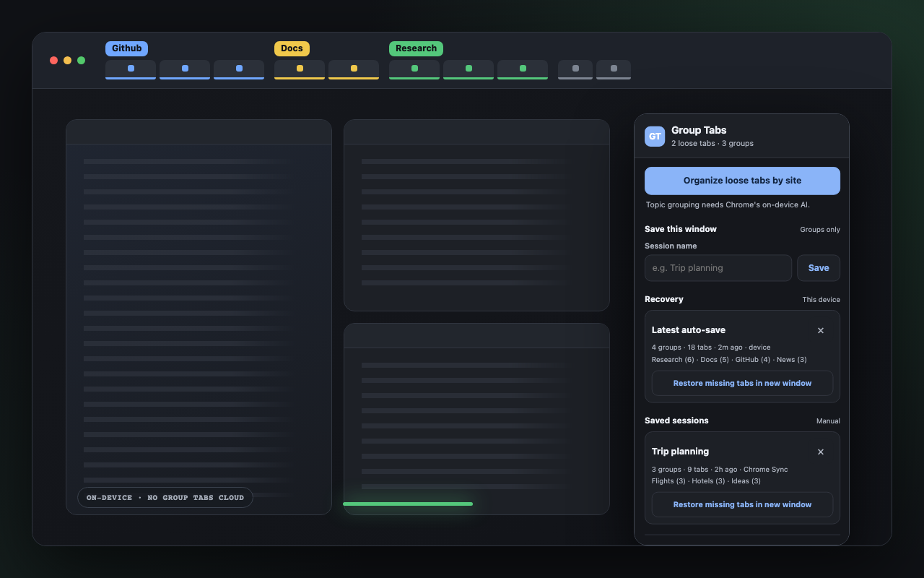
Task: Select the Research tab group label
Action: (416, 48)
